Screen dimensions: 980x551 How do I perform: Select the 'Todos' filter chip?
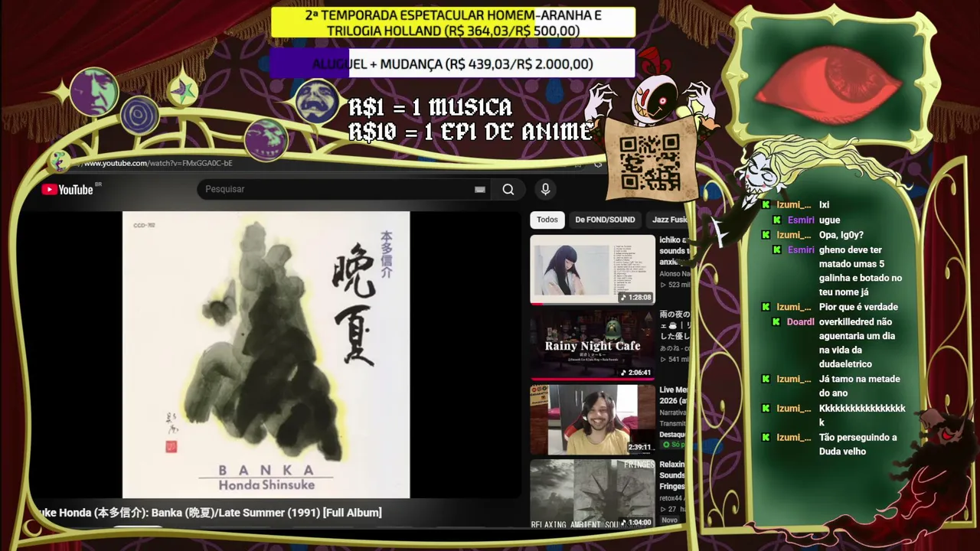547,220
